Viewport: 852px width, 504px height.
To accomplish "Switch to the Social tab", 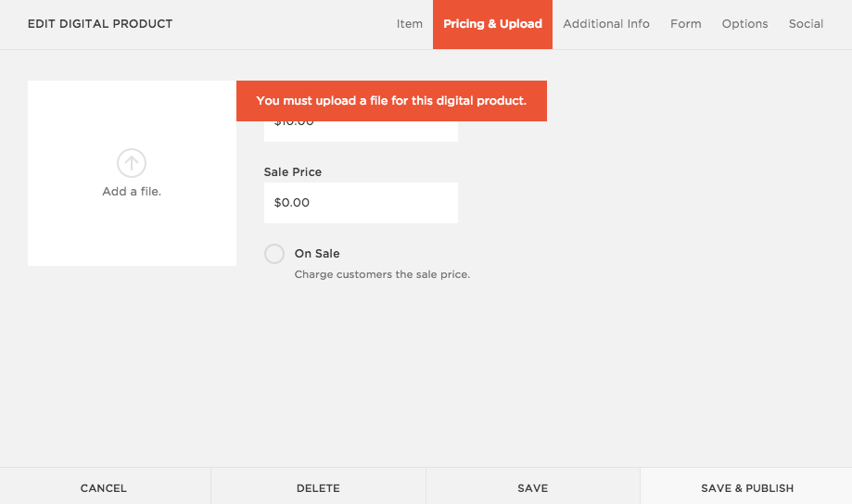I will 806,24.
